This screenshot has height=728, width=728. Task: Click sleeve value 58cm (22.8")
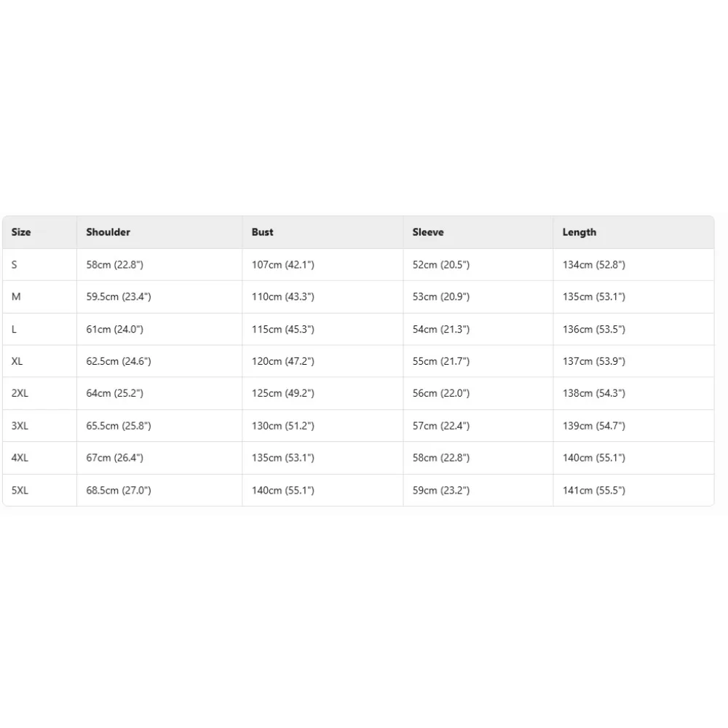pos(441,458)
